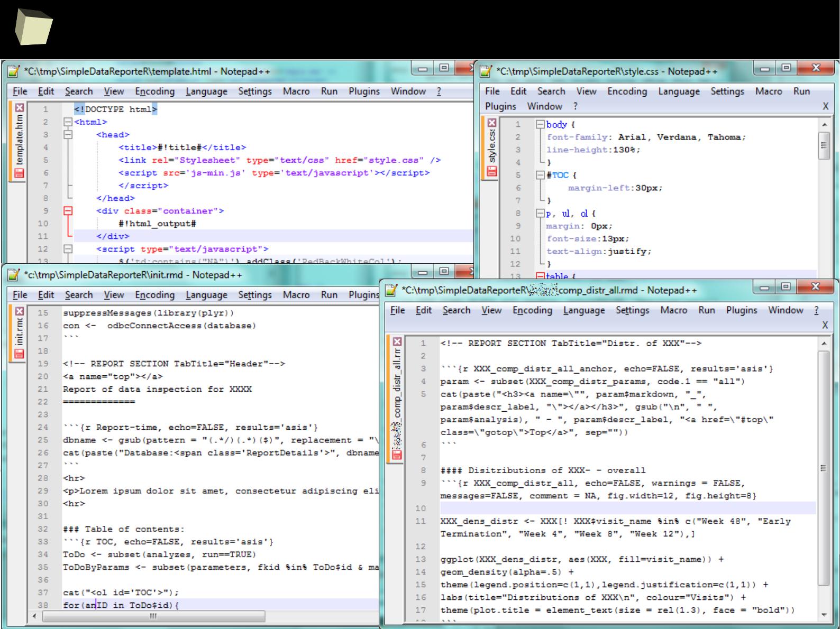Click the red save icon on template.htm tab
The width and height of the screenshot is (840, 629).
point(20,173)
